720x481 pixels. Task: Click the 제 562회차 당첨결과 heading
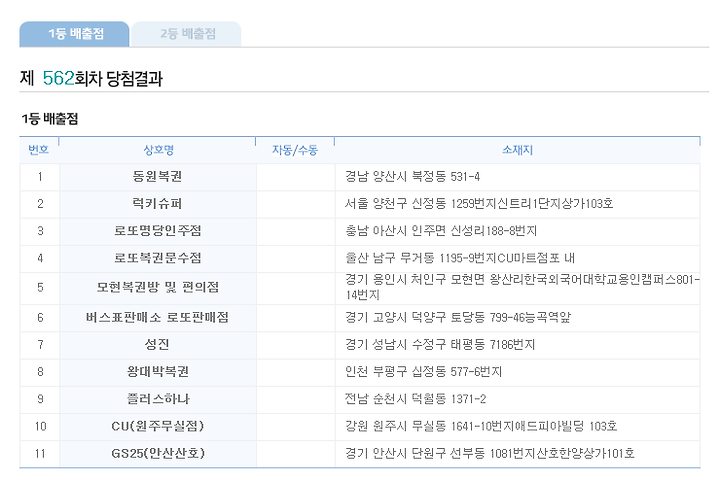[x=91, y=78]
